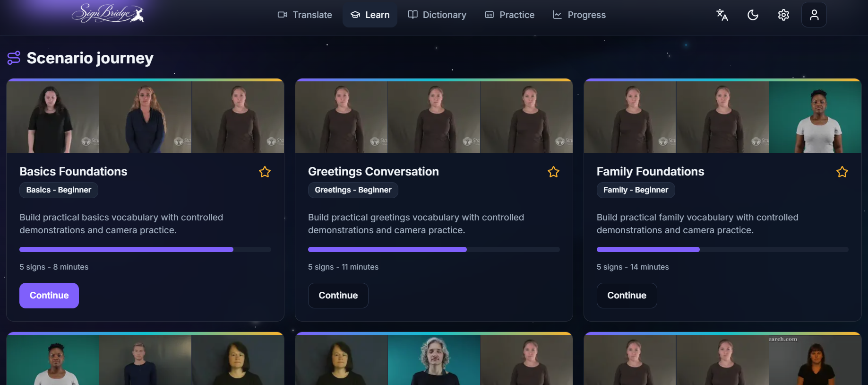The image size is (868, 385).
Task: Go to the Practice tab
Action: [x=510, y=15]
